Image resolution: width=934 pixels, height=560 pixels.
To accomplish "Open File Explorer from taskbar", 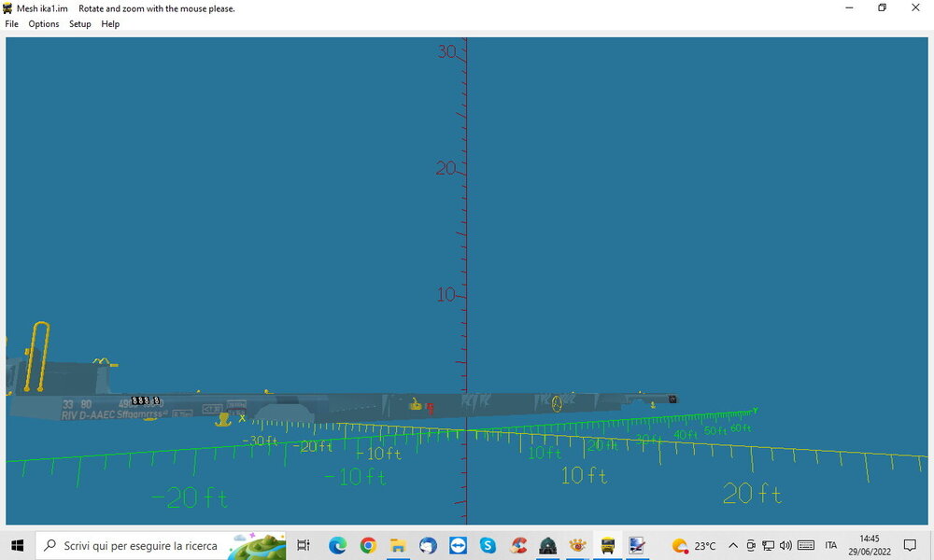I will (398, 545).
